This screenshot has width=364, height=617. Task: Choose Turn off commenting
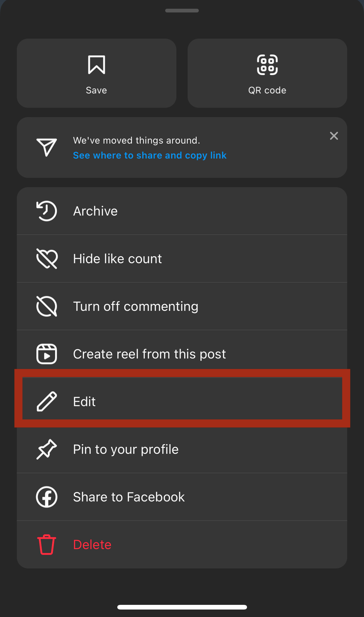tap(136, 306)
